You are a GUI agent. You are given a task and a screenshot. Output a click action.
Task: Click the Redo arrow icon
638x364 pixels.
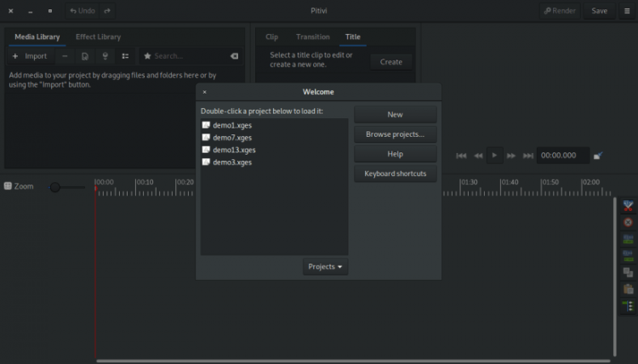(x=107, y=11)
